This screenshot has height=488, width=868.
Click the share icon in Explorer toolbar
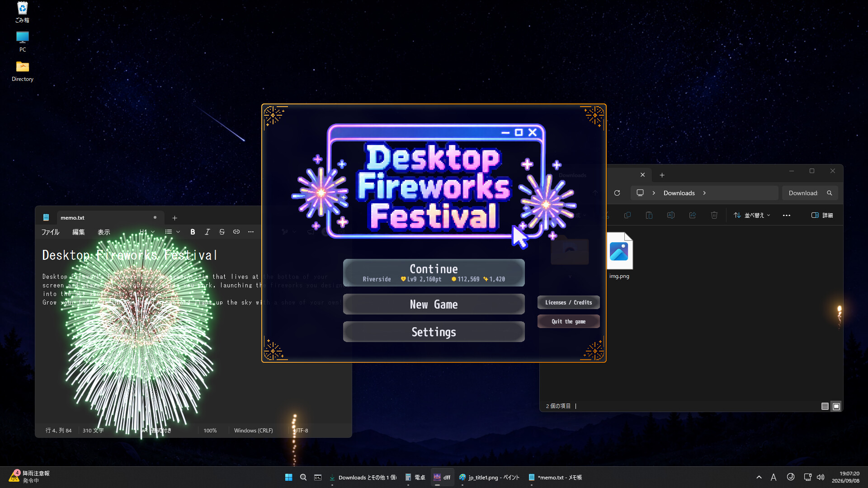[x=693, y=215]
